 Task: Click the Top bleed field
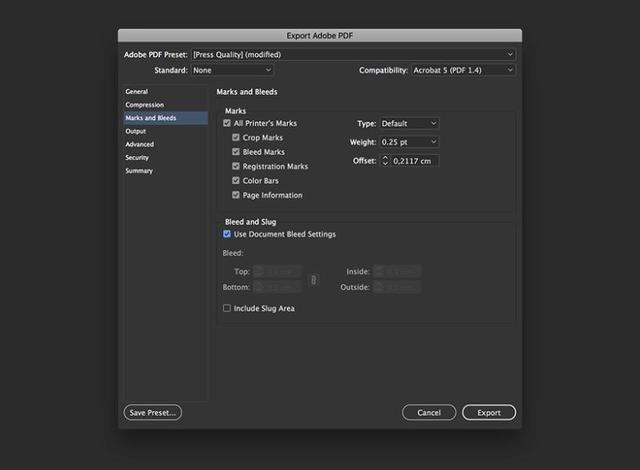click(277, 271)
